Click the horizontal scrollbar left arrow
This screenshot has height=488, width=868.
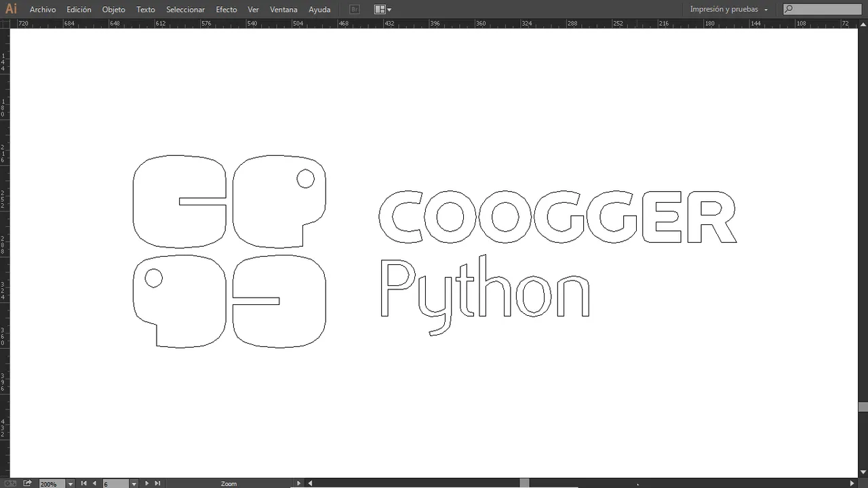click(310, 483)
